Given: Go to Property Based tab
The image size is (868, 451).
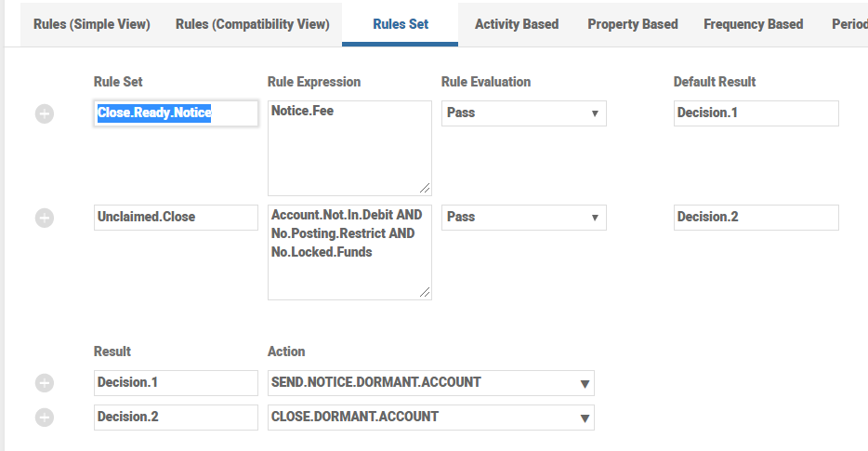Looking at the screenshot, I should click(633, 24).
